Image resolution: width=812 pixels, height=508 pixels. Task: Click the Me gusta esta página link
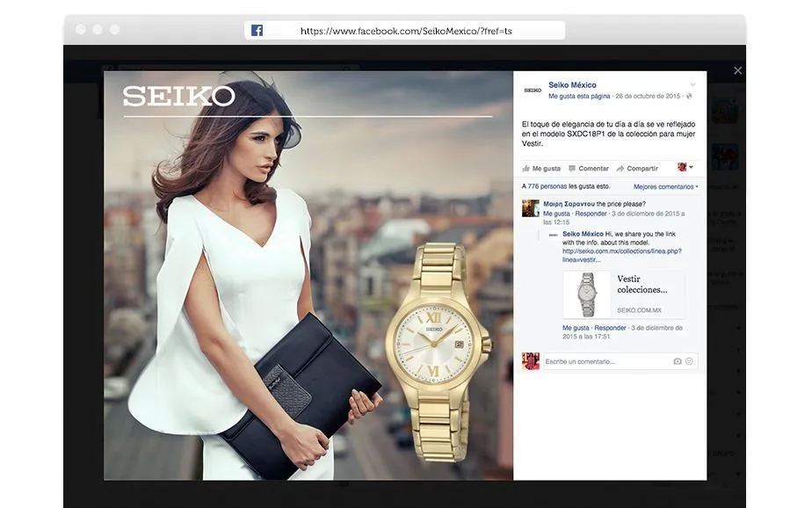(578, 95)
